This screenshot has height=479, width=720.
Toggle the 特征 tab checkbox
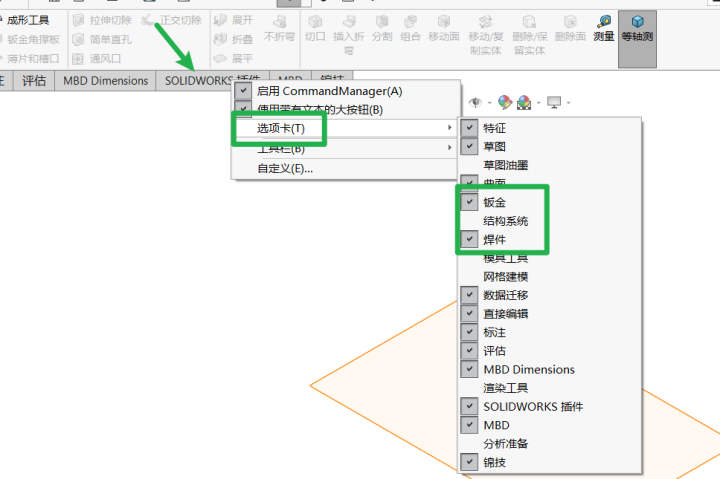tap(469, 128)
